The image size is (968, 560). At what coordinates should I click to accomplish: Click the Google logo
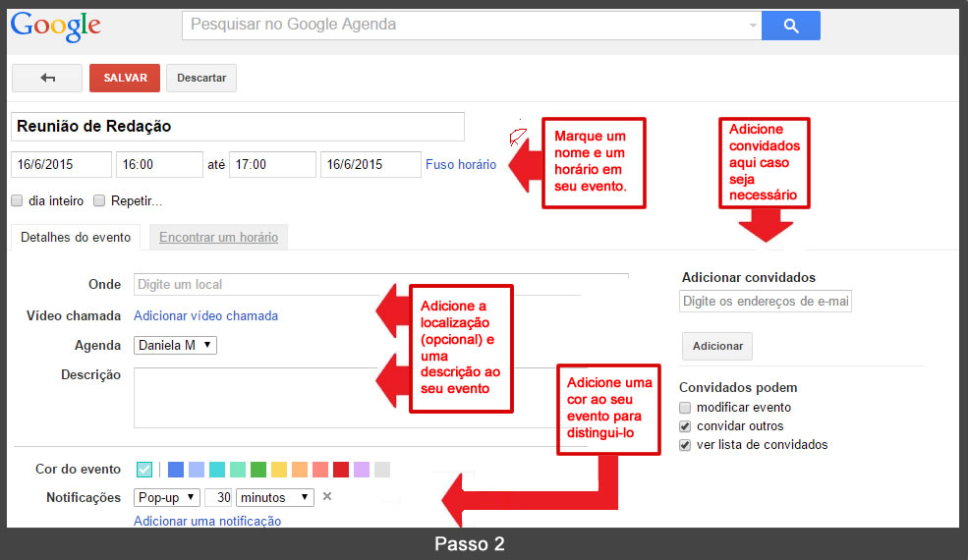point(55,26)
